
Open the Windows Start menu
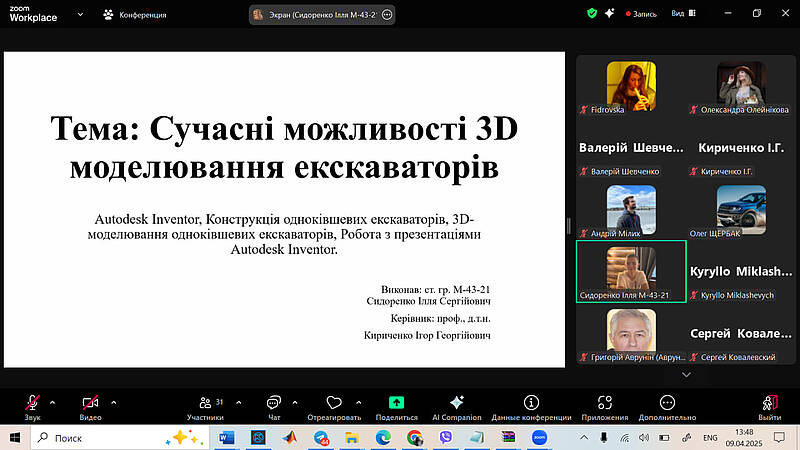(x=15, y=438)
